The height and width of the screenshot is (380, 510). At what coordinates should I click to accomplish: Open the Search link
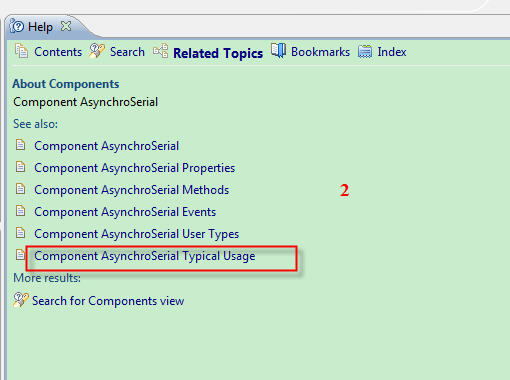127,52
